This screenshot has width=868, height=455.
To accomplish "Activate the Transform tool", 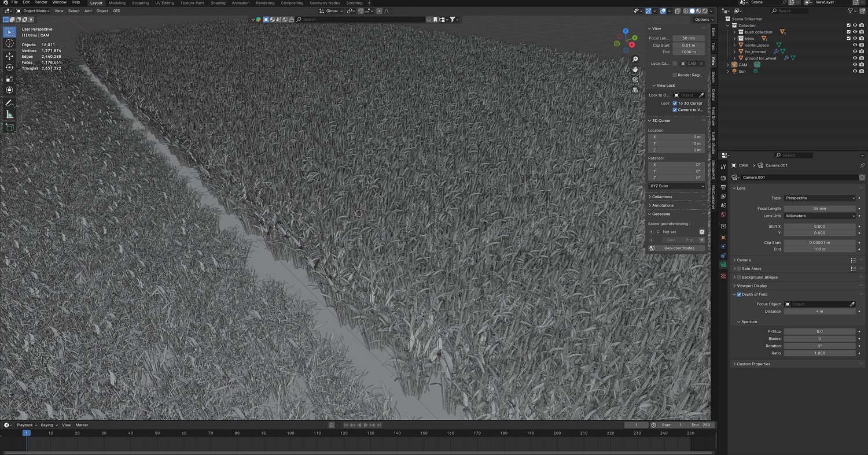I will (x=9, y=90).
